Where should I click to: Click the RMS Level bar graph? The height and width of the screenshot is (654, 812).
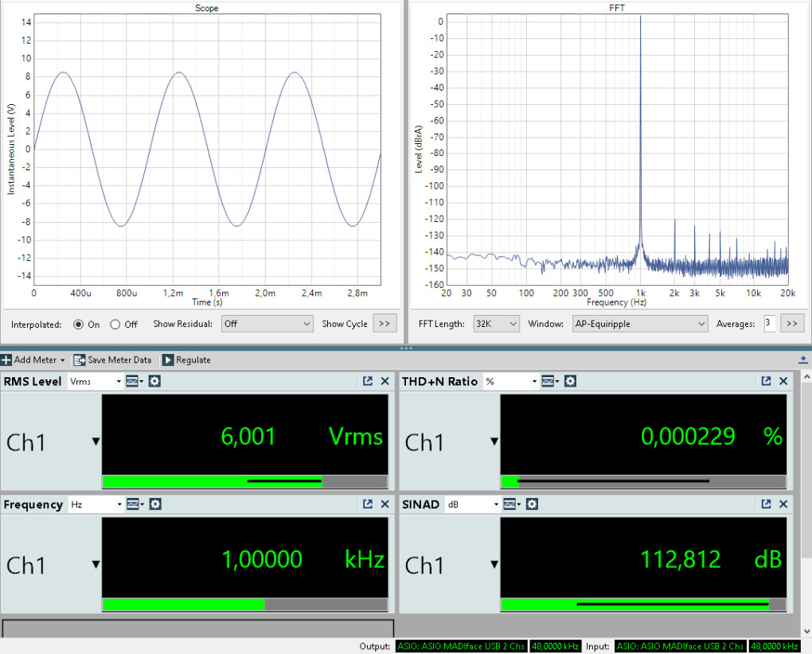point(245,481)
